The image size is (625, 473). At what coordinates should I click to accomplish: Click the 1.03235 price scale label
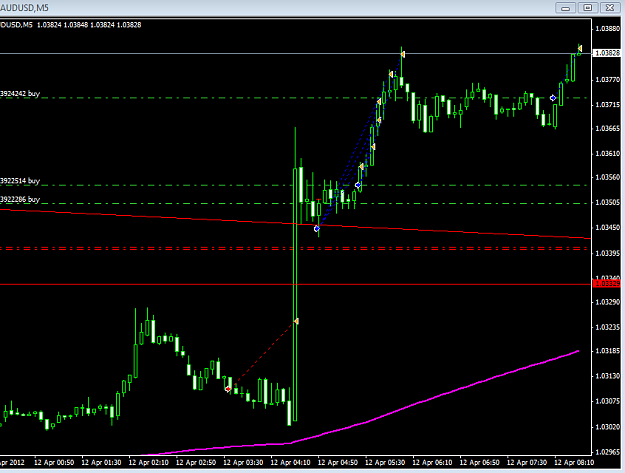click(x=607, y=327)
